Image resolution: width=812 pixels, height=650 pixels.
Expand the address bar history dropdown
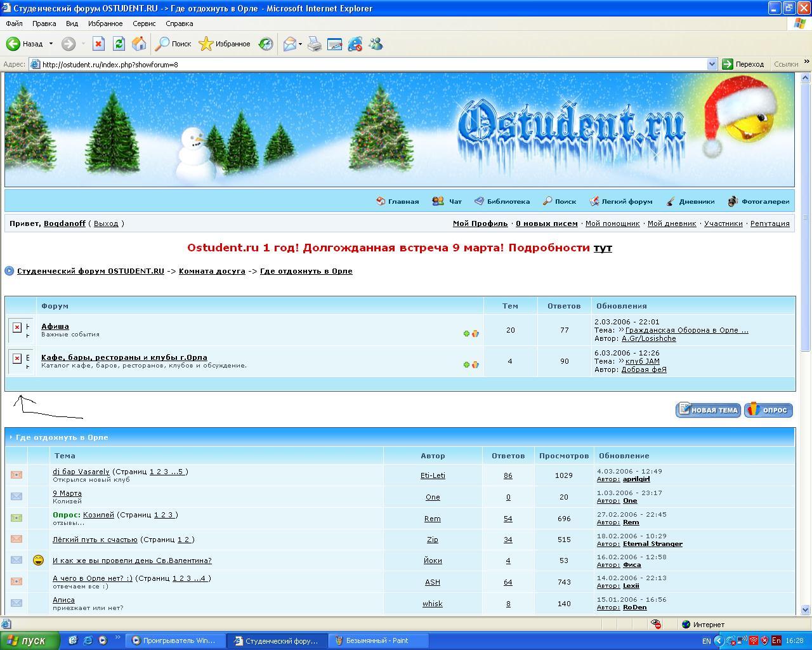tap(712, 64)
